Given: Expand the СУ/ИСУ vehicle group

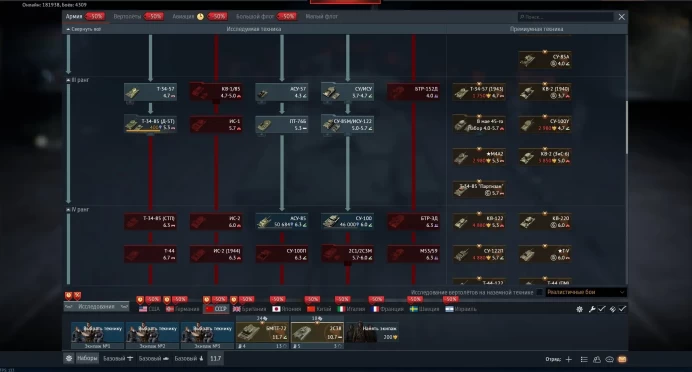Looking at the screenshot, I should click(347, 92).
